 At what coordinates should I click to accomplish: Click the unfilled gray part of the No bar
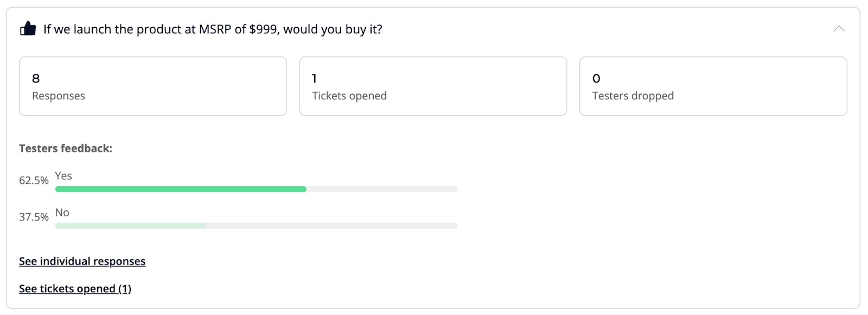pos(331,225)
